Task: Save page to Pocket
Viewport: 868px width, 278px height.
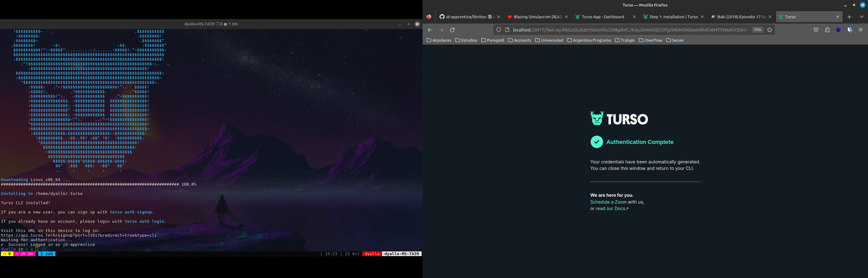Action: (816, 30)
